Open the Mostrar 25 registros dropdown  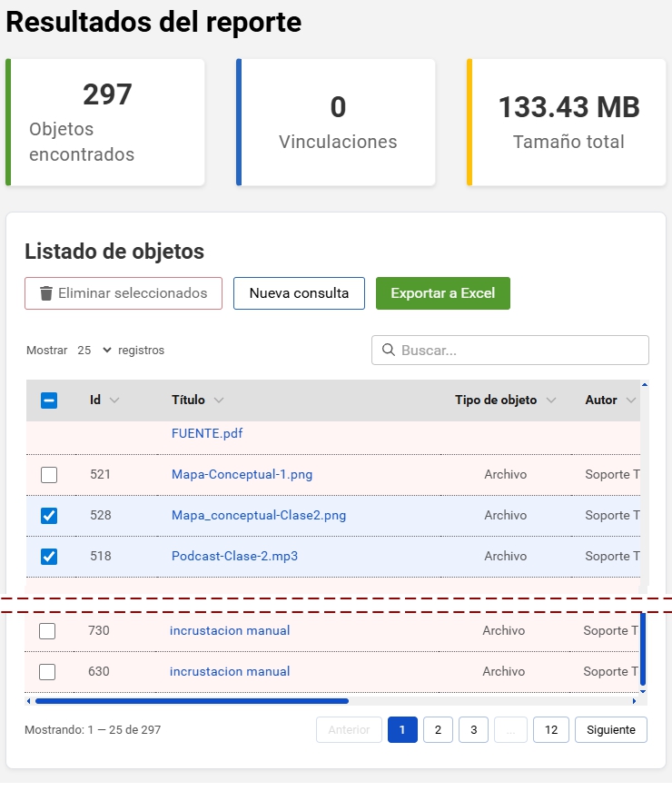[x=94, y=351]
